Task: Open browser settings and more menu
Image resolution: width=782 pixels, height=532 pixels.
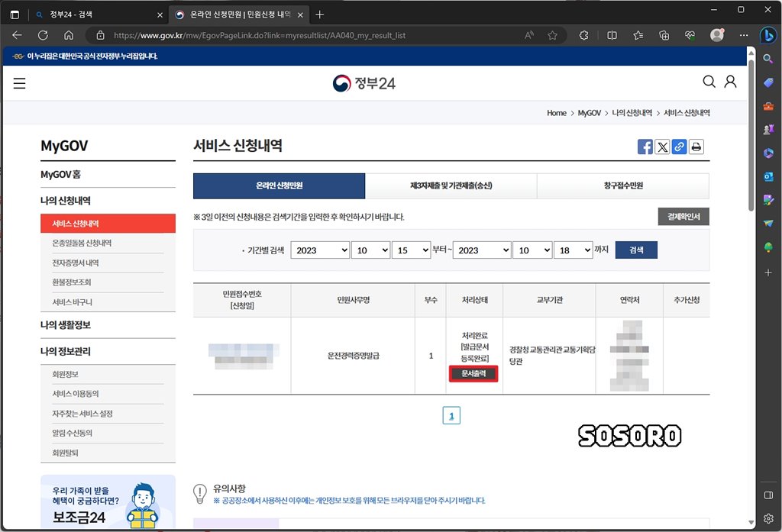Action: (744, 35)
